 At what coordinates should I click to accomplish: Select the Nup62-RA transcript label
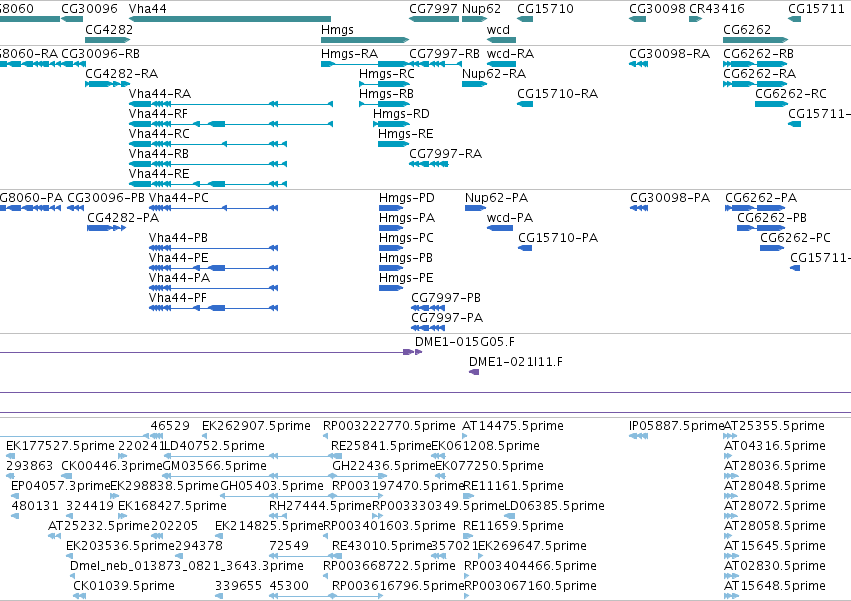494,74
